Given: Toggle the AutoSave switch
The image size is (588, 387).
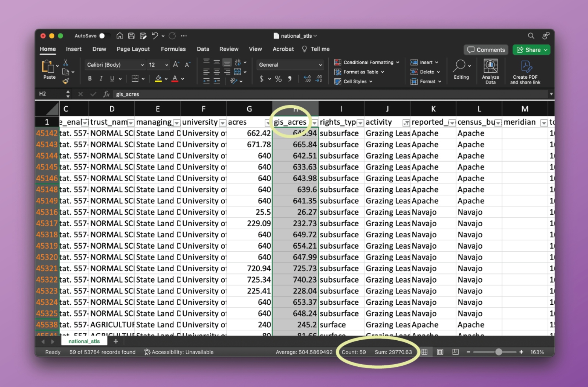Looking at the screenshot, I should pyautogui.click(x=104, y=36).
